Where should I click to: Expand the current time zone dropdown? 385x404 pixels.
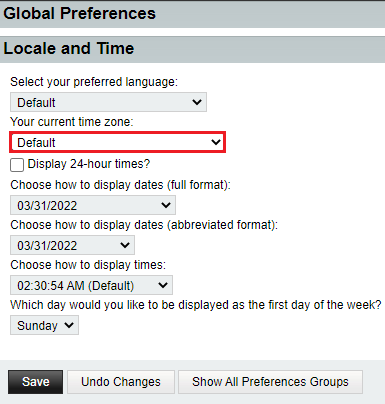tap(117, 142)
